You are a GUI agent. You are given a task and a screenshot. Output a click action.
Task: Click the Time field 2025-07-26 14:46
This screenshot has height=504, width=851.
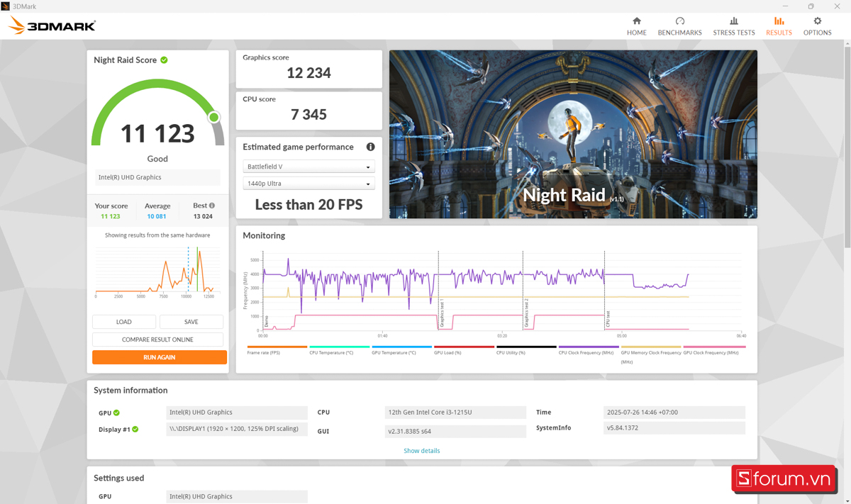point(674,413)
